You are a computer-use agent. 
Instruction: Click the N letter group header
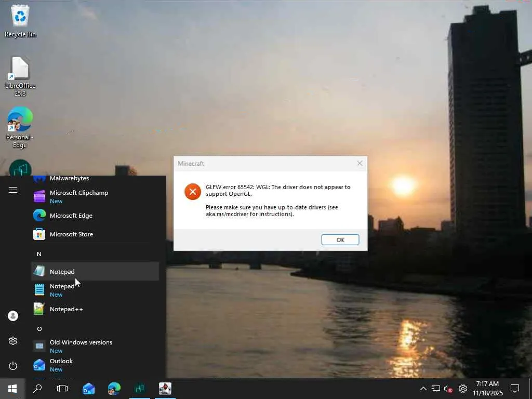click(x=39, y=254)
